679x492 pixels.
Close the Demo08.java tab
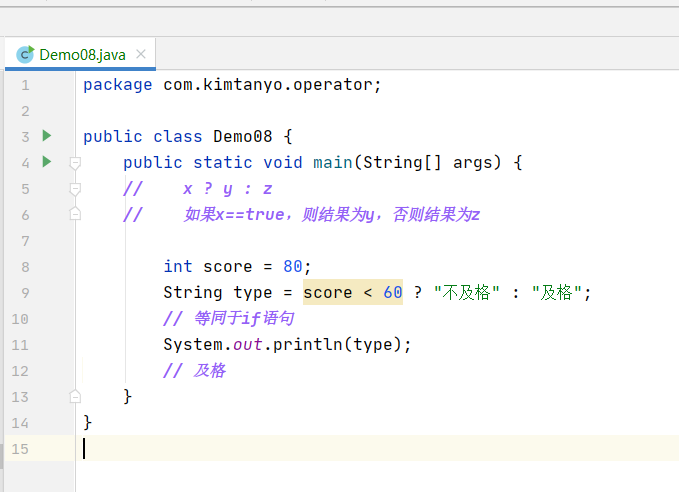point(141,54)
